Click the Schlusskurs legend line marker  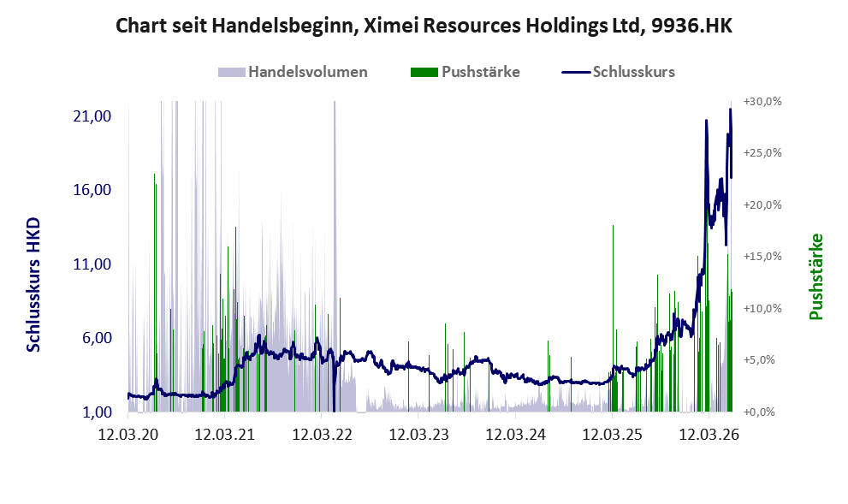(x=576, y=73)
